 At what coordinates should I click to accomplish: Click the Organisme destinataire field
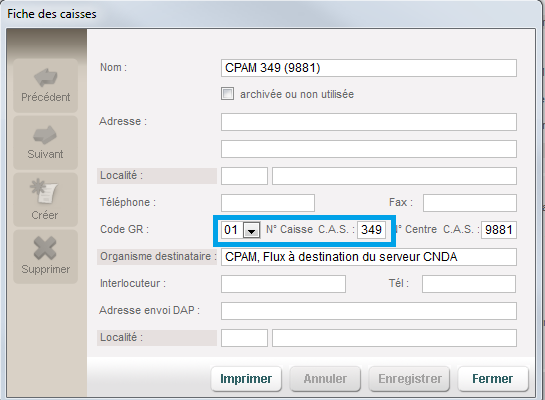point(369,257)
